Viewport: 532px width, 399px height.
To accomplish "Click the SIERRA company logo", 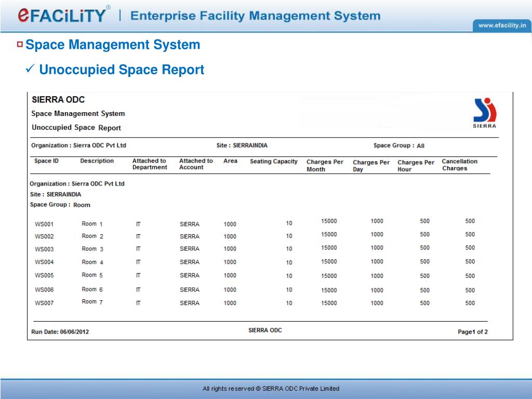I will click(x=485, y=113).
